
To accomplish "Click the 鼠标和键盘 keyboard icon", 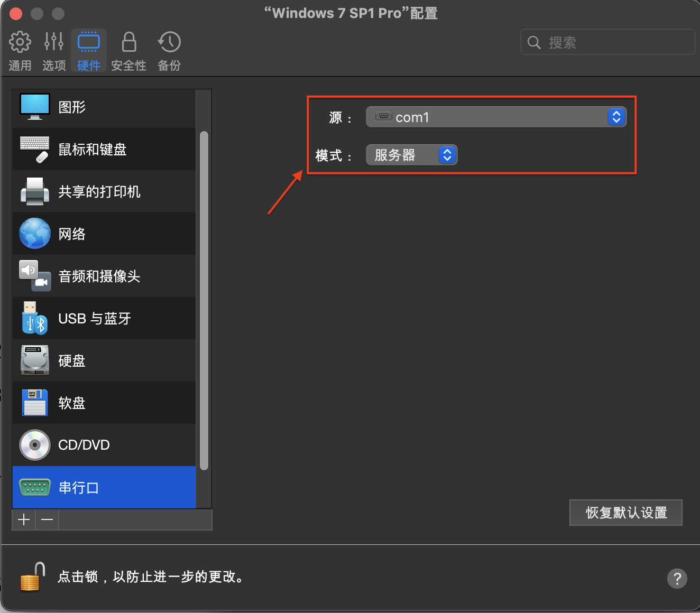I will (x=35, y=149).
